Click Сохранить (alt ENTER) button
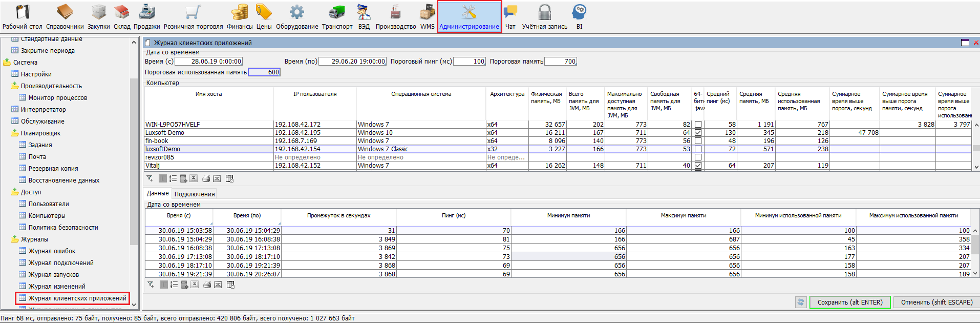This screenshot has height=323, width=980. (x=849, y=302)
